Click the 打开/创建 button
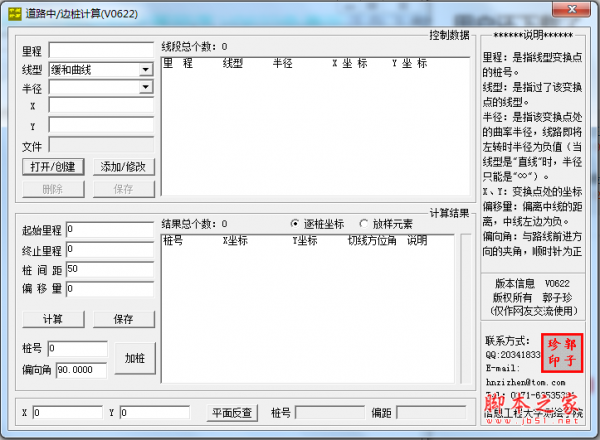The width and height of the screenshot is (600, 440). point(53,167)
